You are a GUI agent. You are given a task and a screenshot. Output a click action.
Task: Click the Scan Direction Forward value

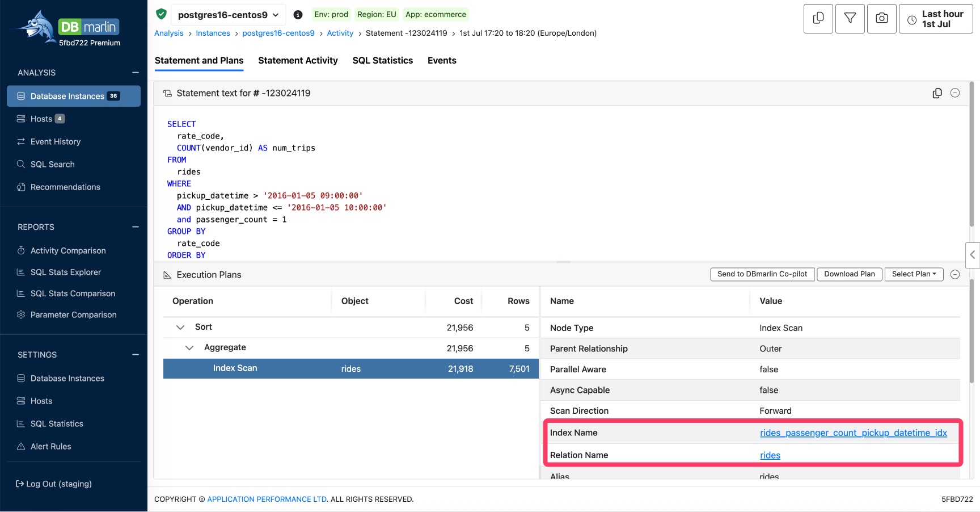coord(775,411)
